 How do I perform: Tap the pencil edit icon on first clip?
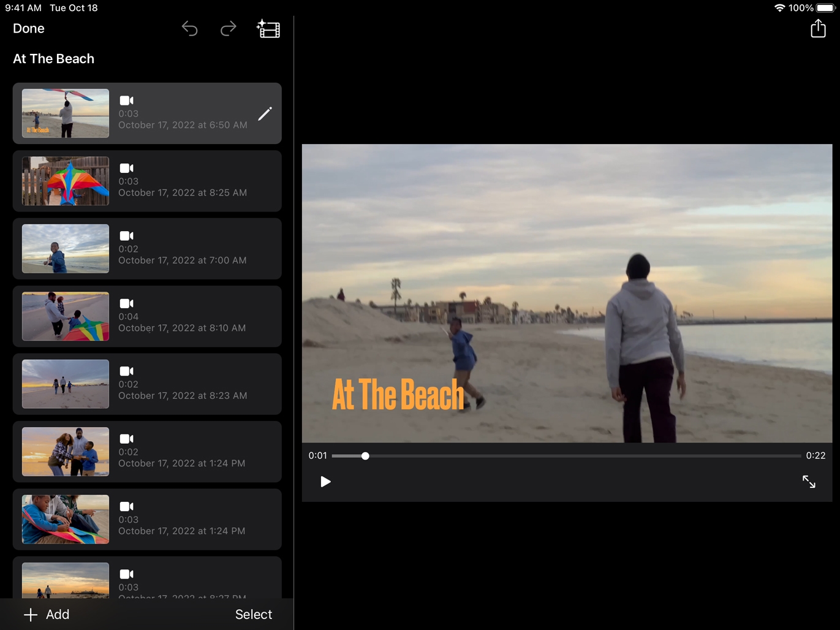point(265,113)
